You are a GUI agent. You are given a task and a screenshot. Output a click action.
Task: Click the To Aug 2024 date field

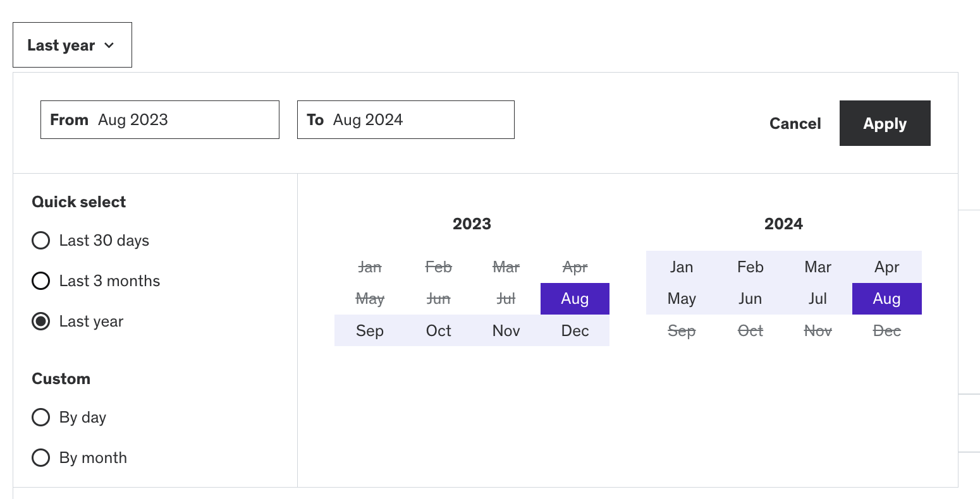(x=405, y=120)
